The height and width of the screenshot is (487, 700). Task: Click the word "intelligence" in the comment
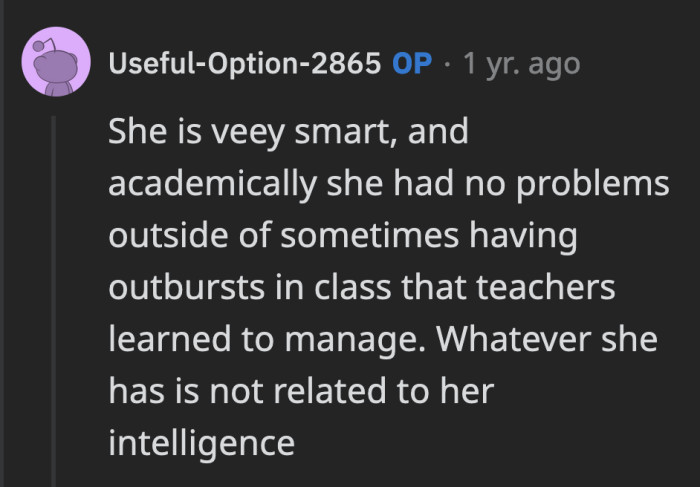[201, 441]
